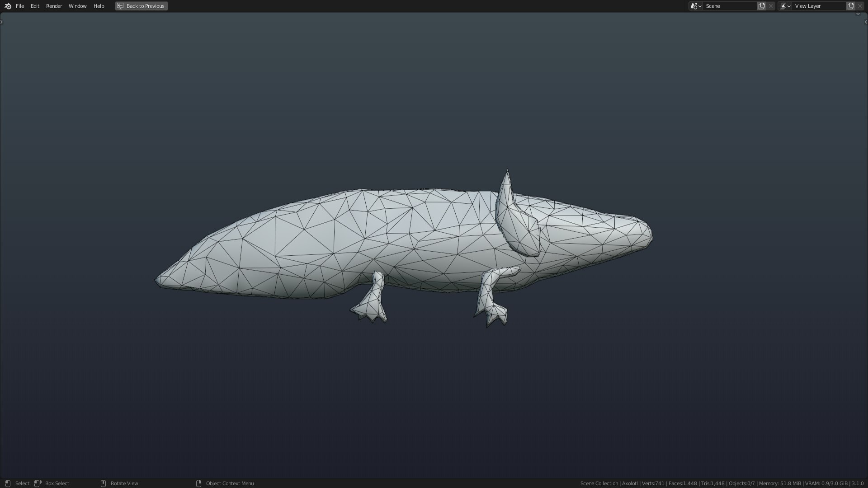Screen dimensions: 868x488
Task: Click the 'Verts:741' statistic
Action: click(653, 483)
